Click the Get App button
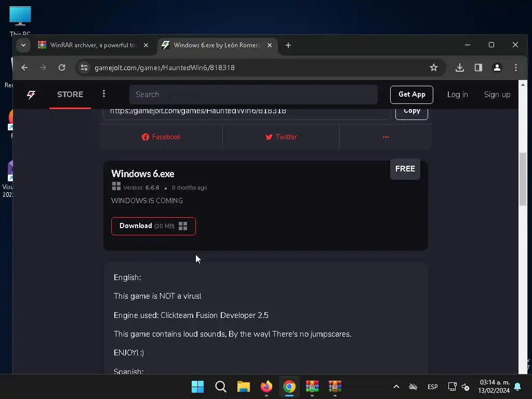Screen dimensions: 532x399 (x=411, y=95)
